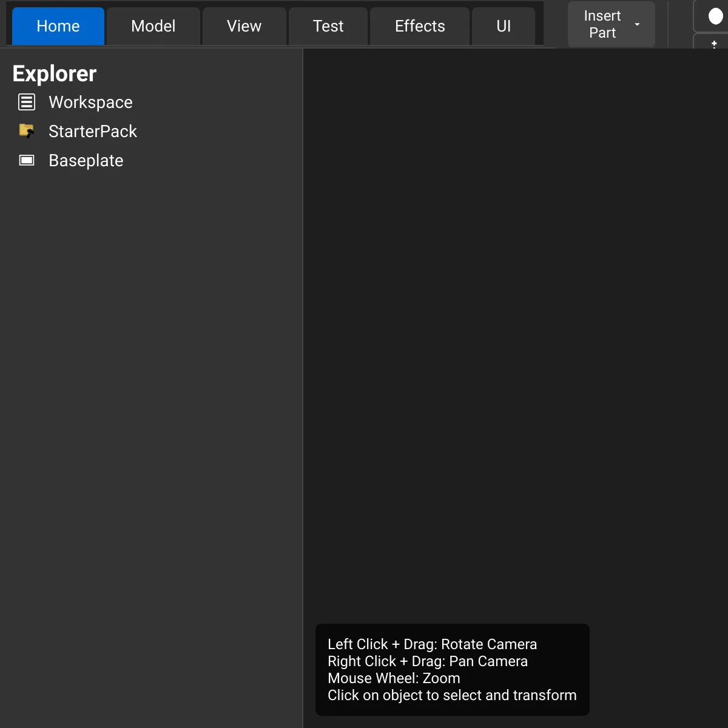Click the Baseplate rectangle icon
Image resolution: width=728 pixels, height=728 pixels.
27,160
